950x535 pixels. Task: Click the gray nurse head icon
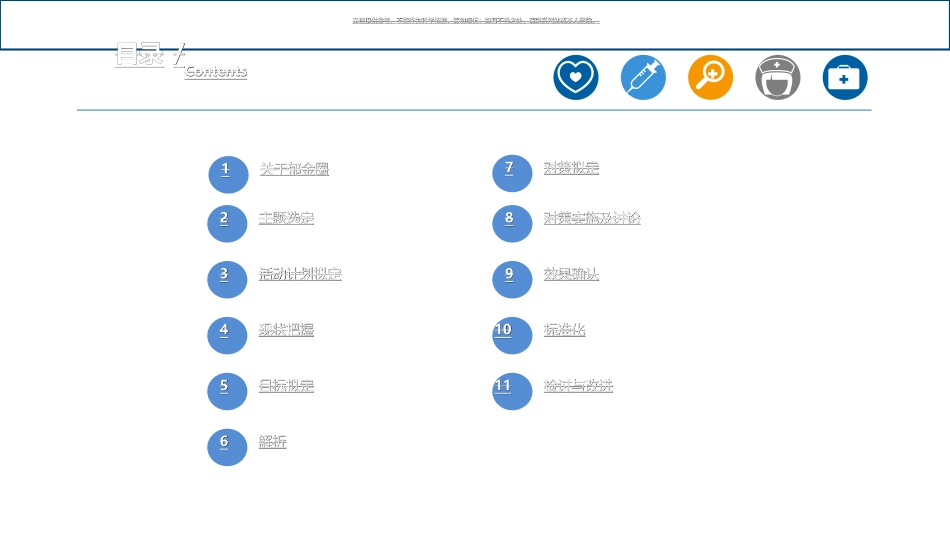pos(778,78)
